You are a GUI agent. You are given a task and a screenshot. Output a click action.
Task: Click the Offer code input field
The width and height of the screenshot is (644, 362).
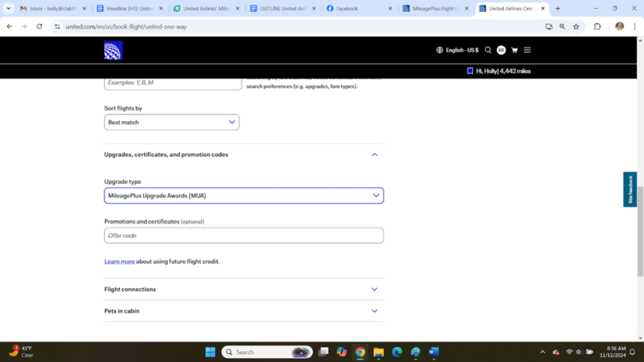coord(243,235)
